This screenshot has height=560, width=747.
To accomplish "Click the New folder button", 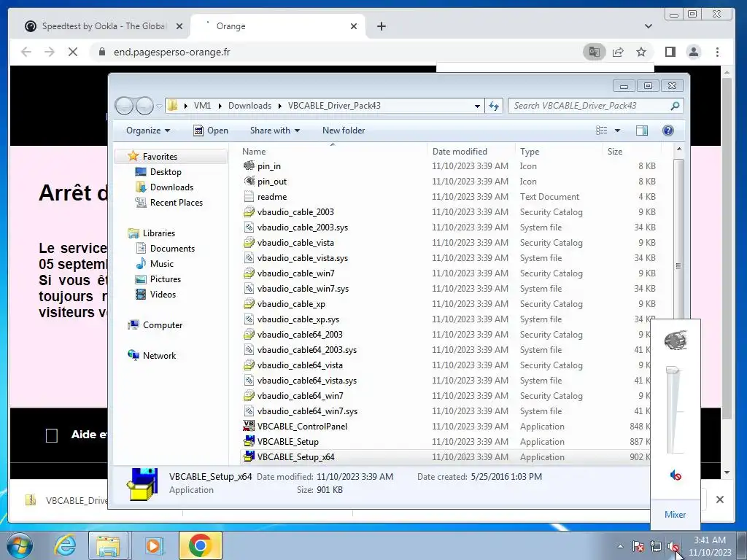I will [344, 131].
